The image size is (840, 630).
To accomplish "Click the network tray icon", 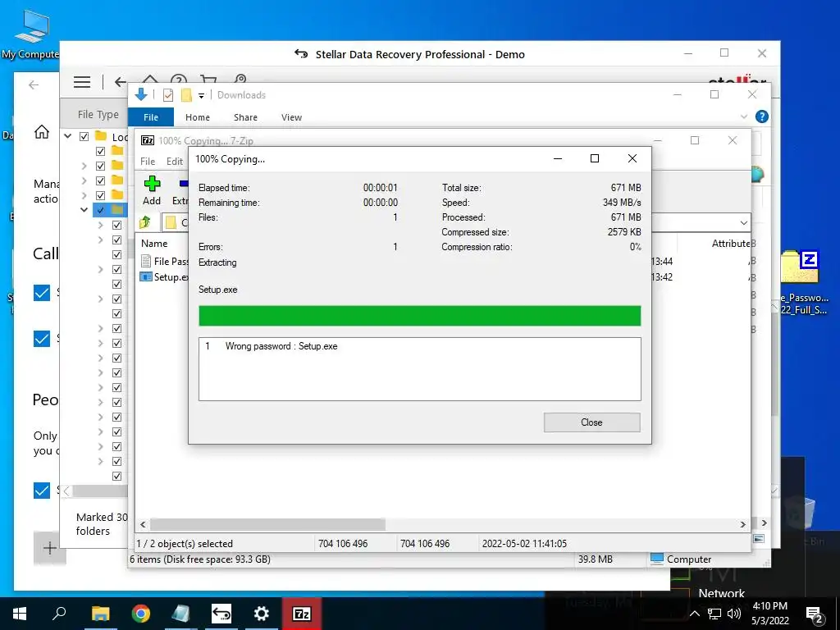I will pyautogui.click(x=714, y=614).
